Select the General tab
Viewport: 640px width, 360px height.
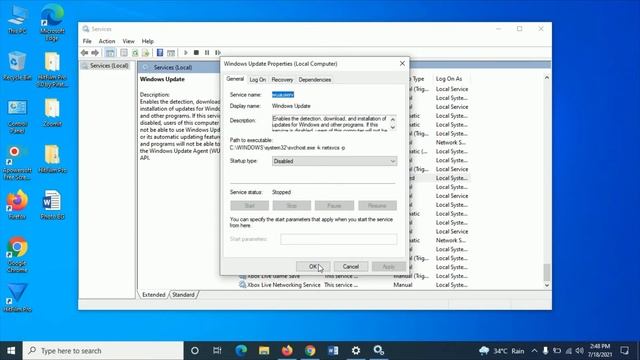coord(235,79)
